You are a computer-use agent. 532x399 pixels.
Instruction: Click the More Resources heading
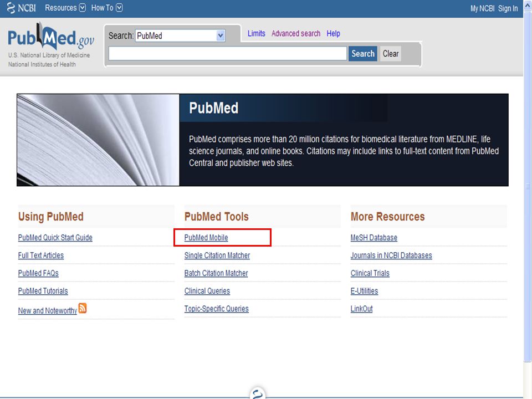[x=387, y=217]
